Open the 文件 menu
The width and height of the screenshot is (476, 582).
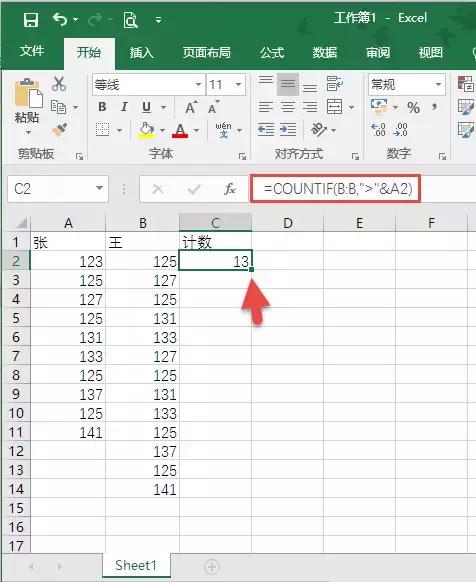point(32,51)
